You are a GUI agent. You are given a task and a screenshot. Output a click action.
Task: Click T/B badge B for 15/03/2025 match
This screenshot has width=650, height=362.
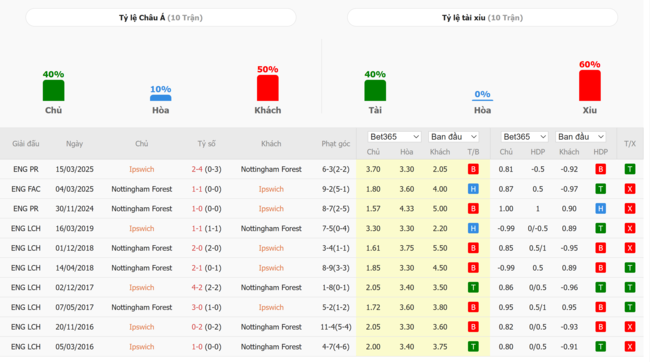coord(473,169)
